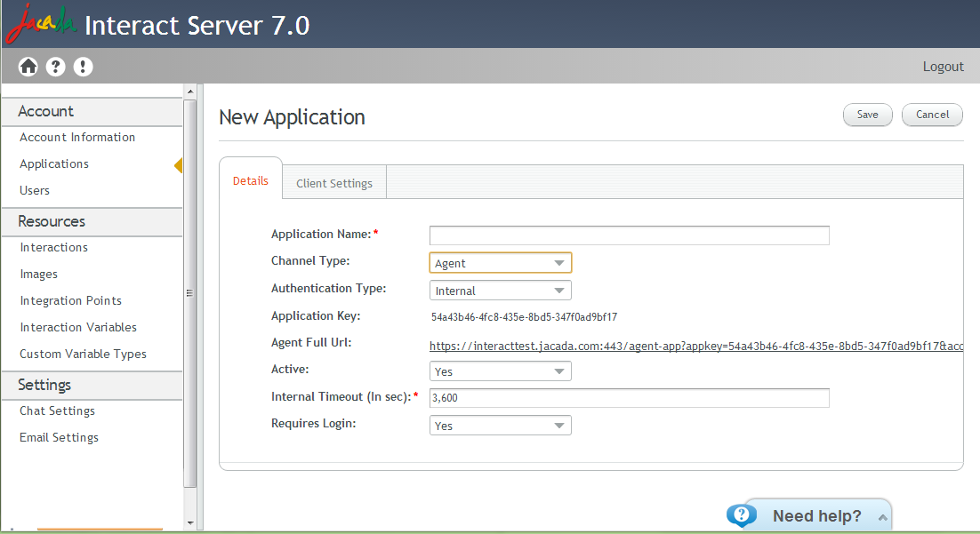The width and height of the screenshot is (980, 534).
Task: Click the Internal Timeout input field
Action: pyautogui.click(x=630, y=398)
